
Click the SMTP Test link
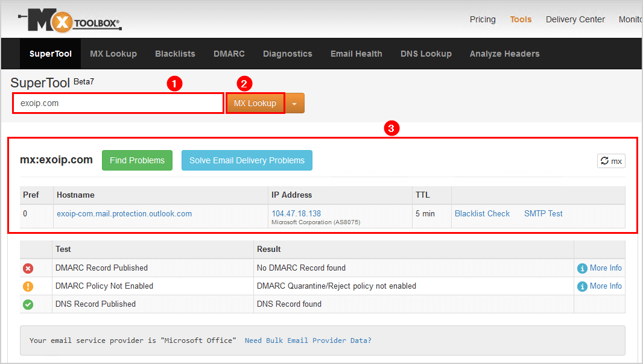tap(543, 213)
